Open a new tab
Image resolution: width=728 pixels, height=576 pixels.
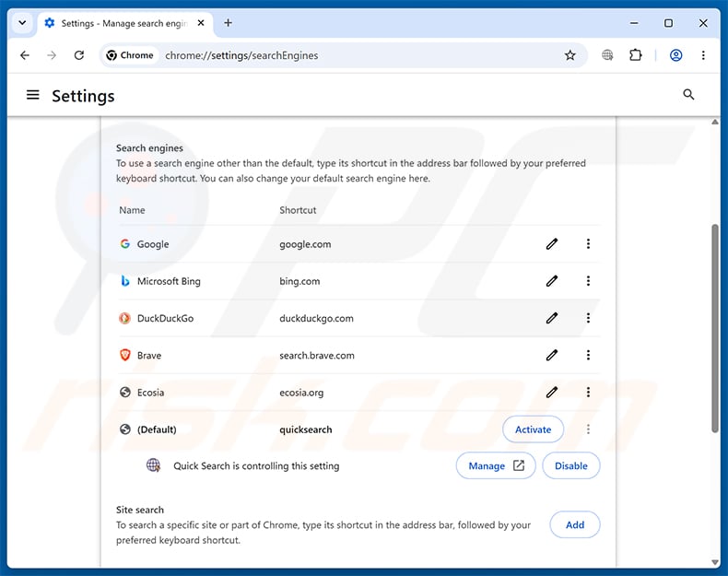228,23
